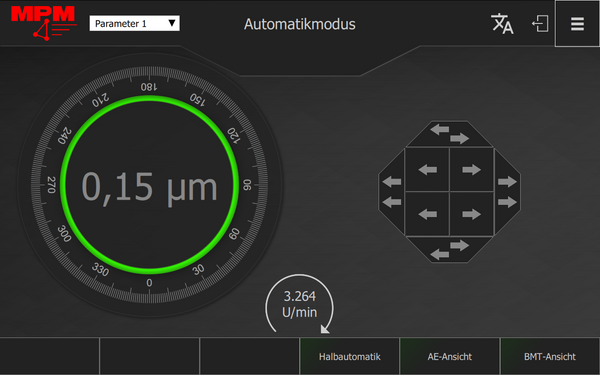Select lower-left square left arrow

(427, 214)
